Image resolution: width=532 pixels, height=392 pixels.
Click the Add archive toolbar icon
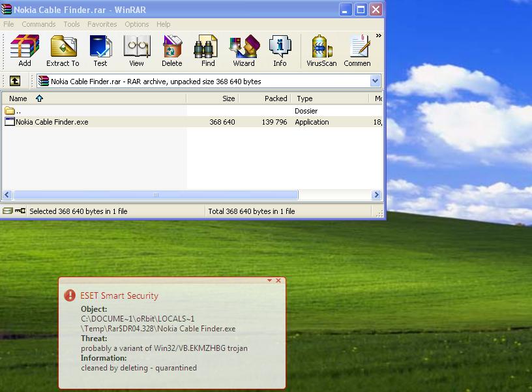[x=24, y=51]
